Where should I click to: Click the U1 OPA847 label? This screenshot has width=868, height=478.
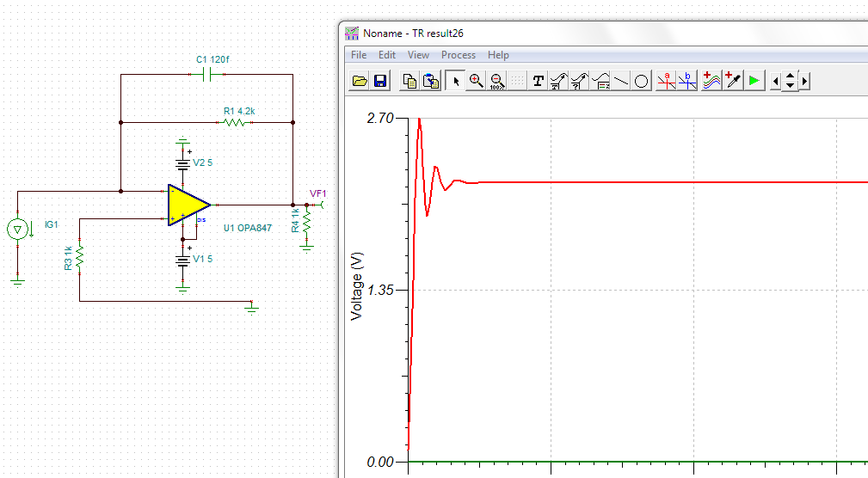tap(248, 228)
